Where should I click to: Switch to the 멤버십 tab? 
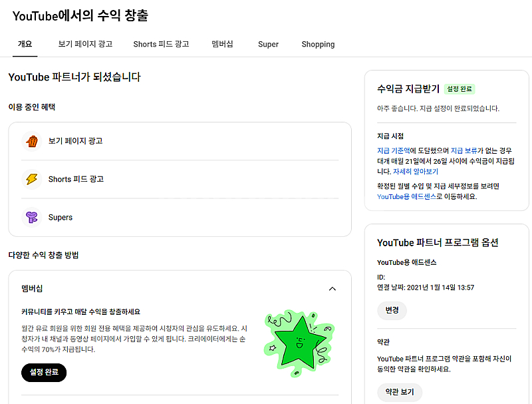[x=222, y=44]
